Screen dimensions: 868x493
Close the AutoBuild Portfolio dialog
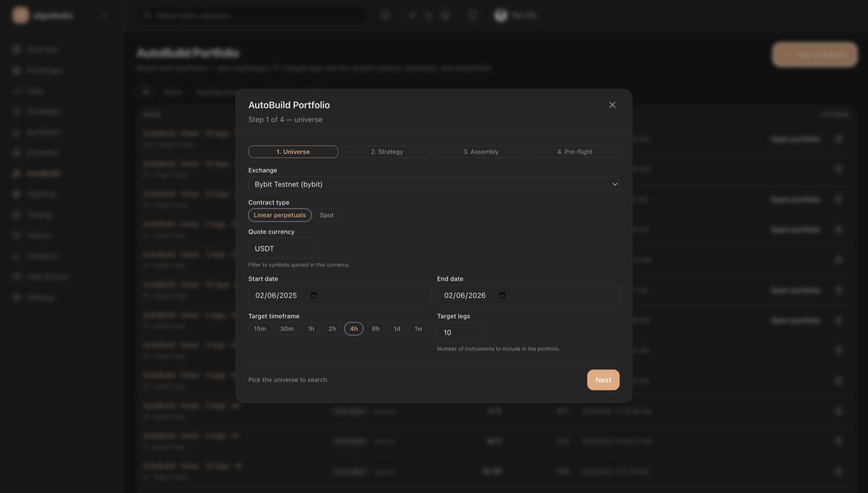[x=612, y=105]
